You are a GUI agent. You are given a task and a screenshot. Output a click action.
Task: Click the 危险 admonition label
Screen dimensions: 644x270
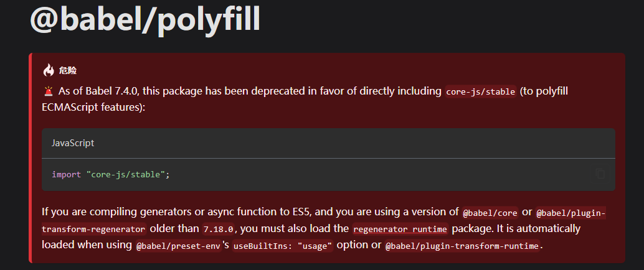pyautogui.click(x=68, y=70)
